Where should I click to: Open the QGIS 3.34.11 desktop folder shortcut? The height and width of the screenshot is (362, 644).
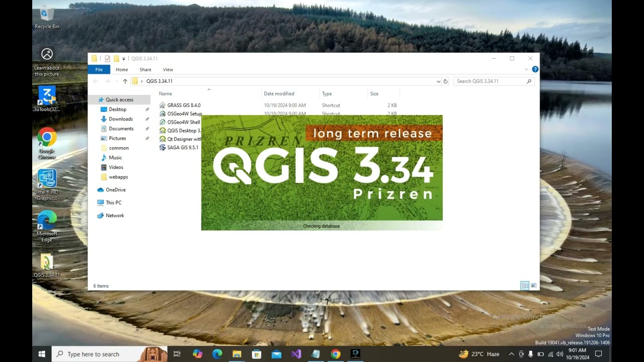point(47,265)
